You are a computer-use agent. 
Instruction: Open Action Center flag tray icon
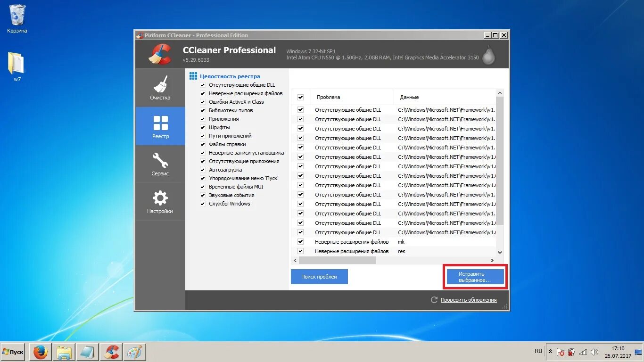[561, 352]
